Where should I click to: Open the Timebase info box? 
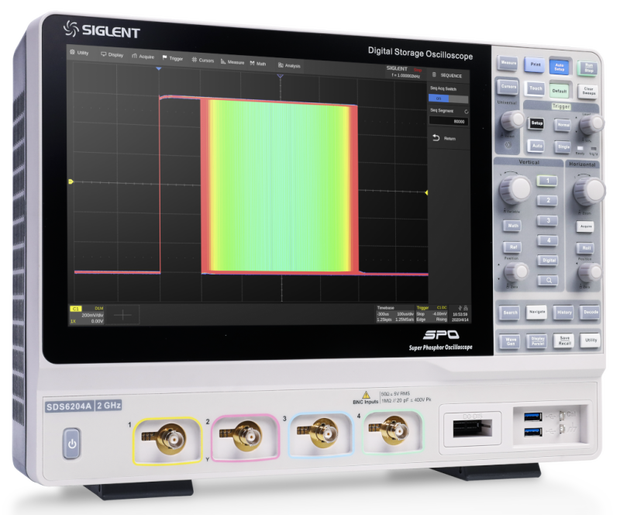tap(395, 314)
